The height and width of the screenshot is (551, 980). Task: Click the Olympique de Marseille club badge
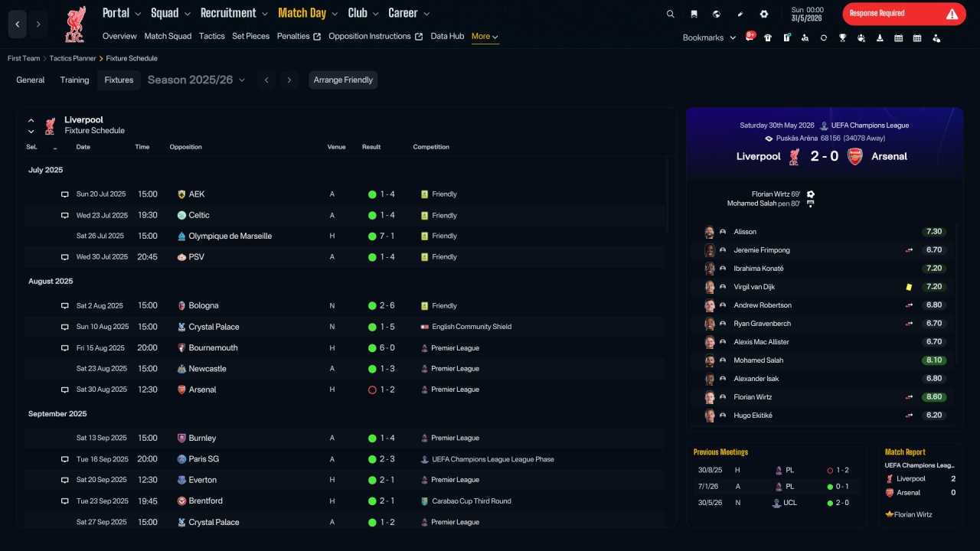tap(181, 236)
